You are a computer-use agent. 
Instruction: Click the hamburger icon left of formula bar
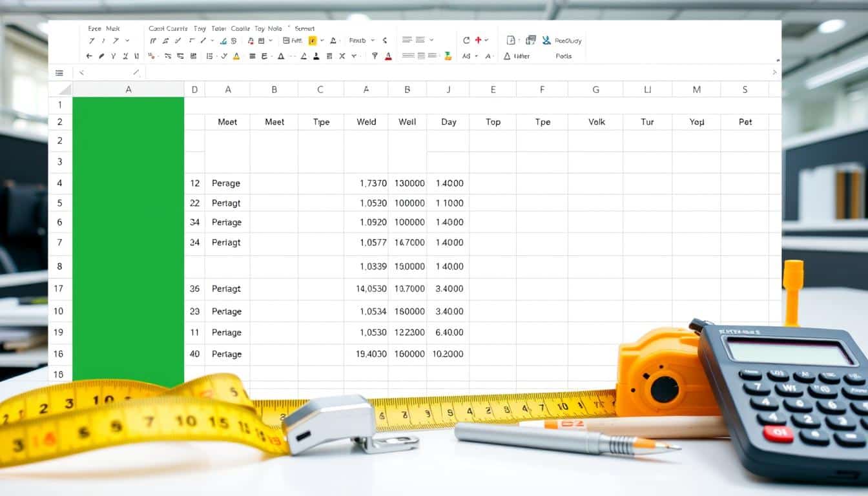(x=59, y=73)
